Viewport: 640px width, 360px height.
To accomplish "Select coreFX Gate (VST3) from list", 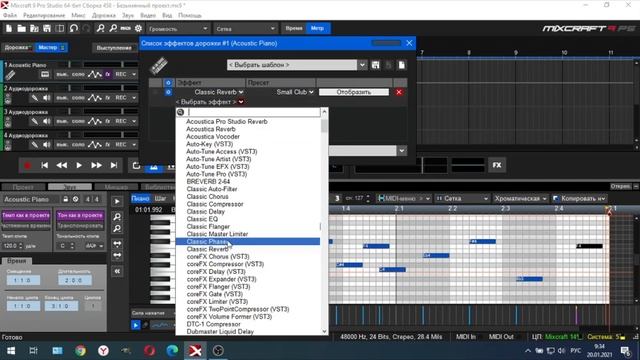I will pyautogui.click(x=248, y=294).
